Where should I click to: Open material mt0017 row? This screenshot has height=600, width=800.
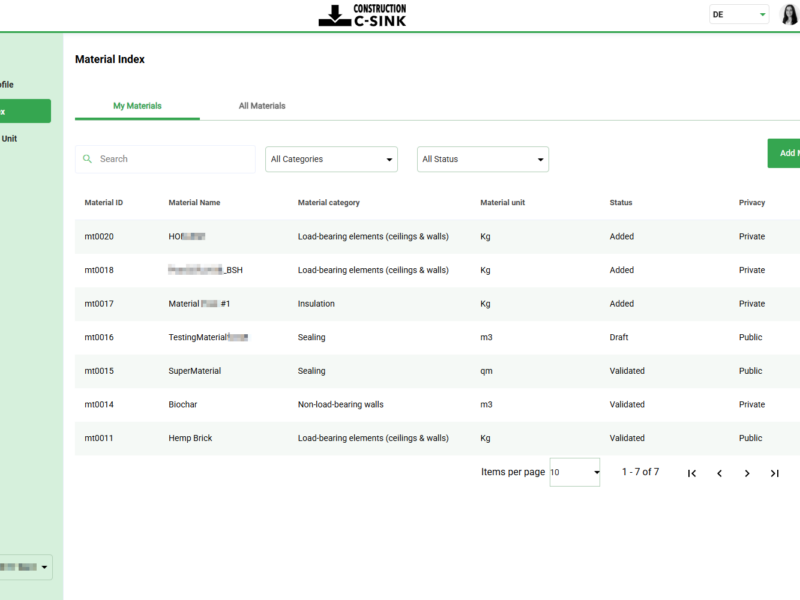(437, 304)
